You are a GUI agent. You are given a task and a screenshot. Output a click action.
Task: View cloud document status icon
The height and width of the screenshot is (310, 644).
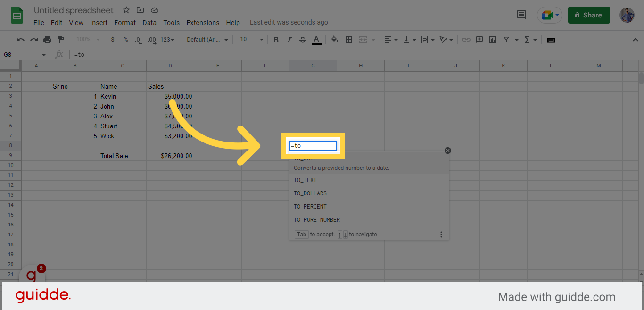pyautogui.click(x=155, y=10)
